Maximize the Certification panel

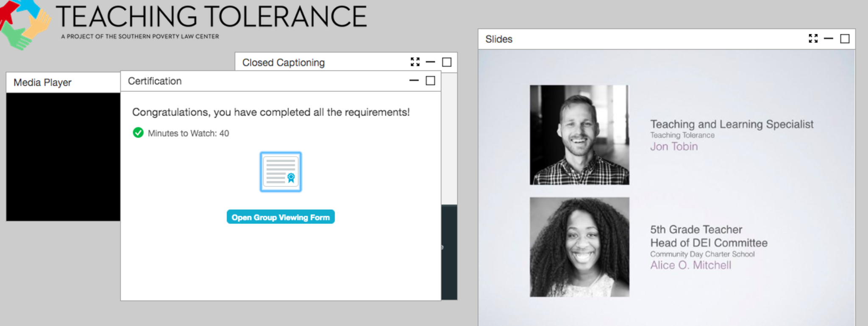coord(430,80)
